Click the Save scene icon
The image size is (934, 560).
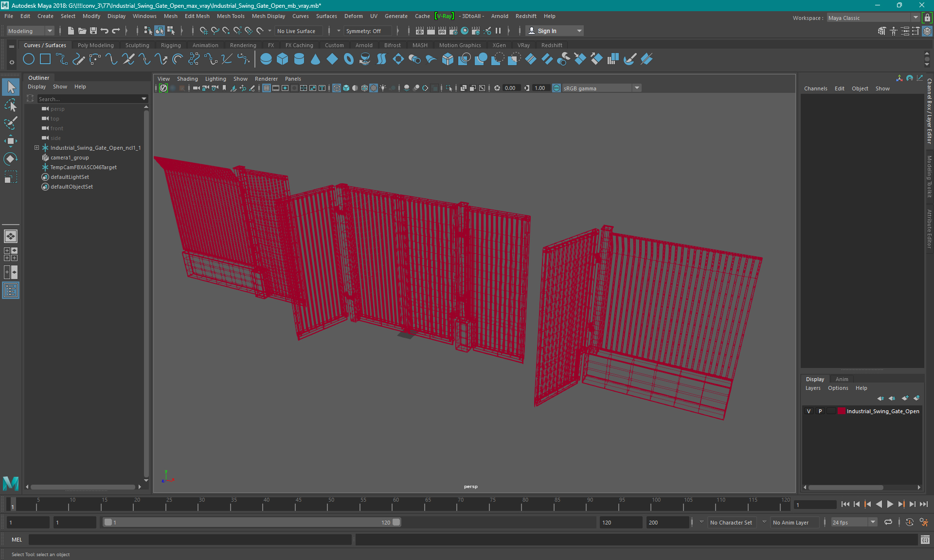[93, 31]
